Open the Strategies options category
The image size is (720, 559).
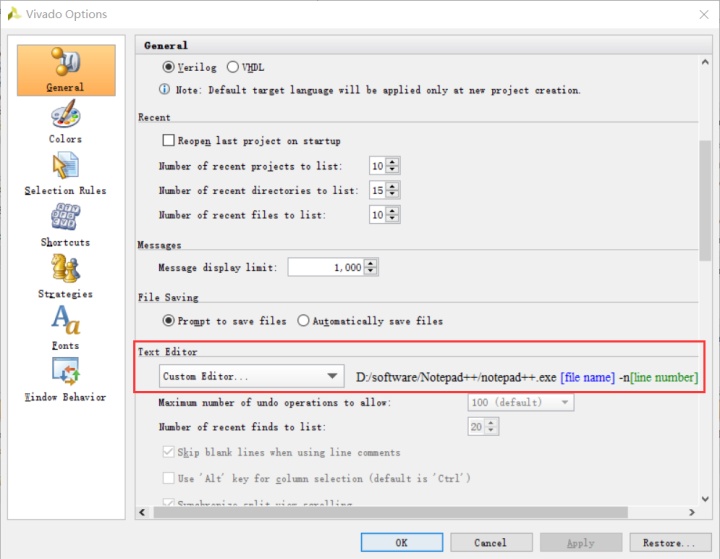coord(66,277)
